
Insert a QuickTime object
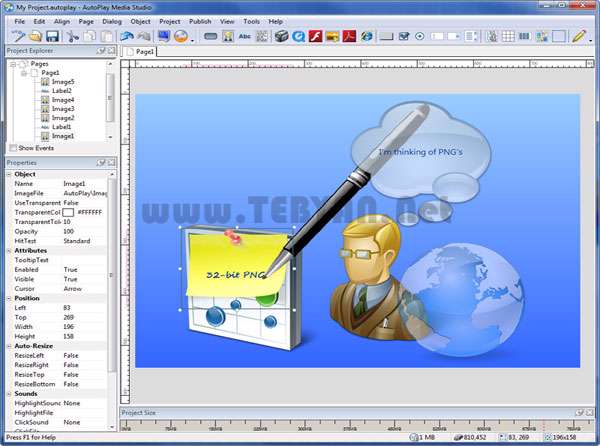[x=298, y=36]
